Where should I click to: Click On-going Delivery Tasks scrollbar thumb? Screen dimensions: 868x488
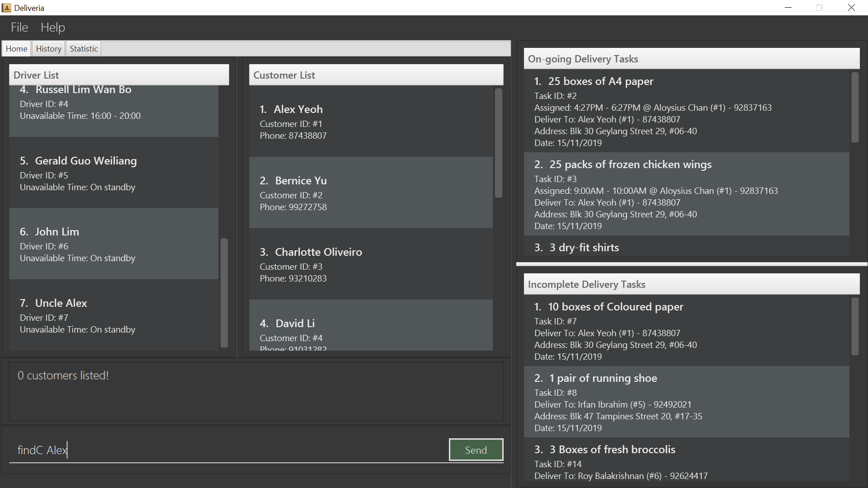[855, 107]
